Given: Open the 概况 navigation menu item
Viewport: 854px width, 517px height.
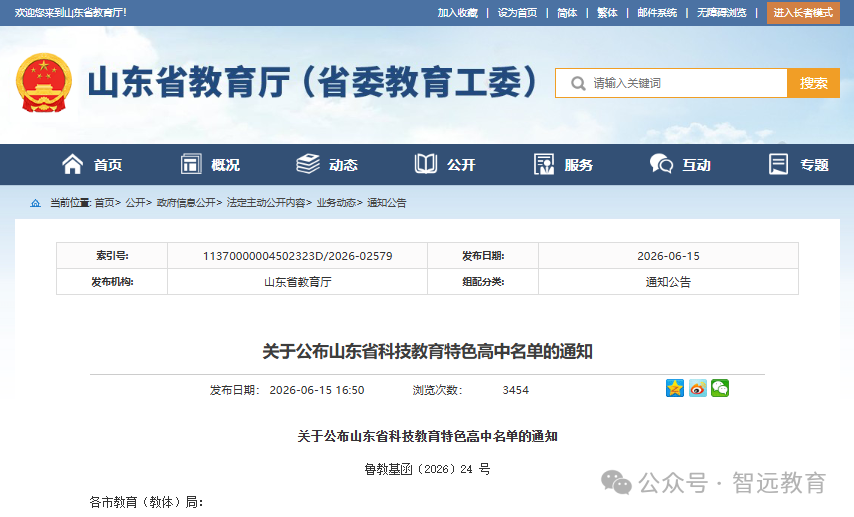Looking at the screenshot, I should pyautogui.click(x=225, y=165).
